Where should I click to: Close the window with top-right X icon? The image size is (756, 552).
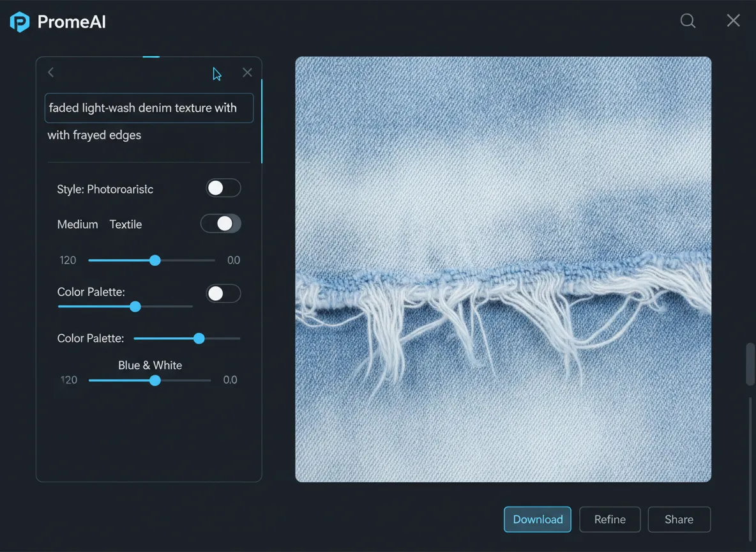733,20
